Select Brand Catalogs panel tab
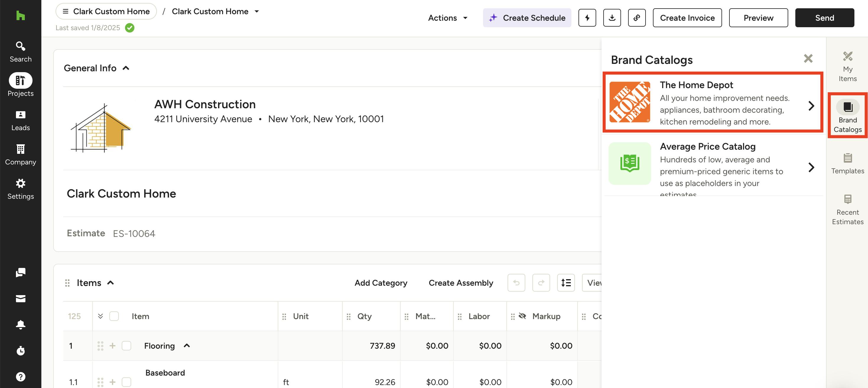Image resolution: width=868 pixels, height=388 pixels. (847, 116)
